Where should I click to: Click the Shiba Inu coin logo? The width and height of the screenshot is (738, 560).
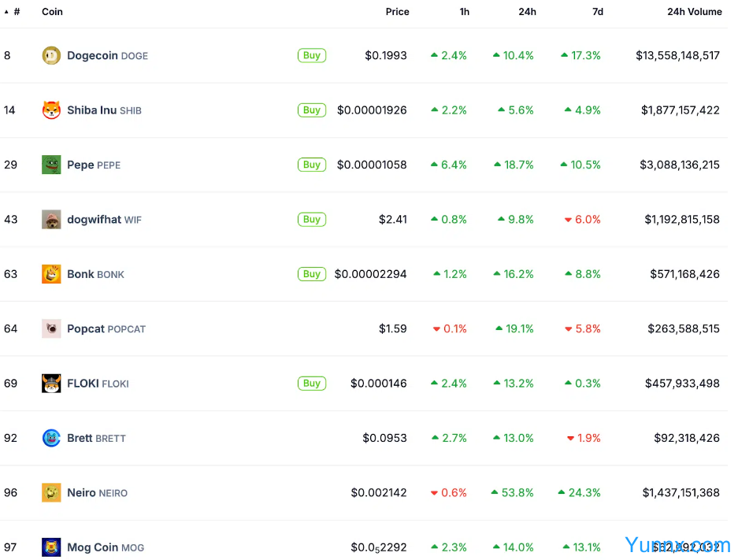51,110
